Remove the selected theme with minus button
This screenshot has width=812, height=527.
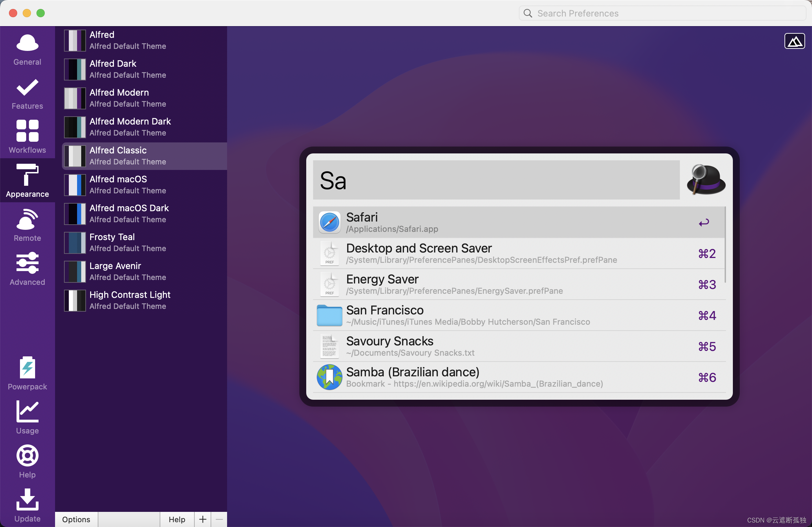[219, 519]
